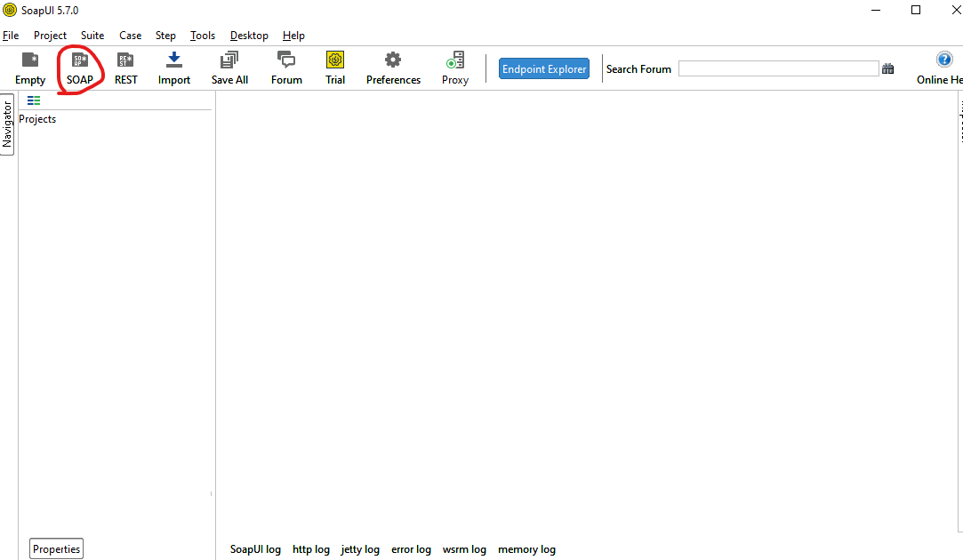Open the Case menu
Viewport: 963px width, 560px height.
[130, 36]
